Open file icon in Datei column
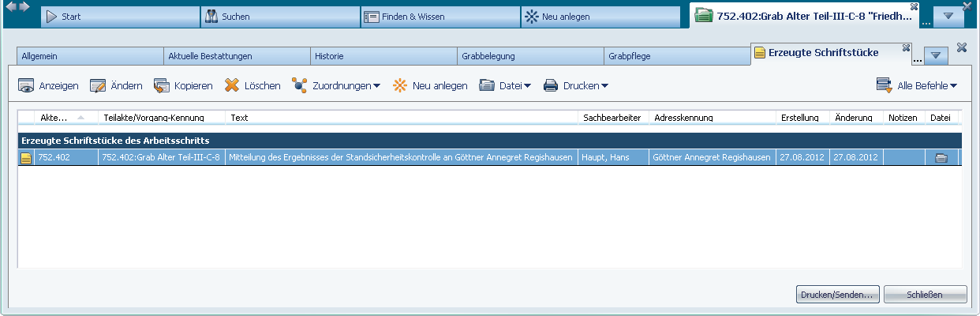Image resolution: width=980 pixels, height=316 pixels. coord(941,158)
